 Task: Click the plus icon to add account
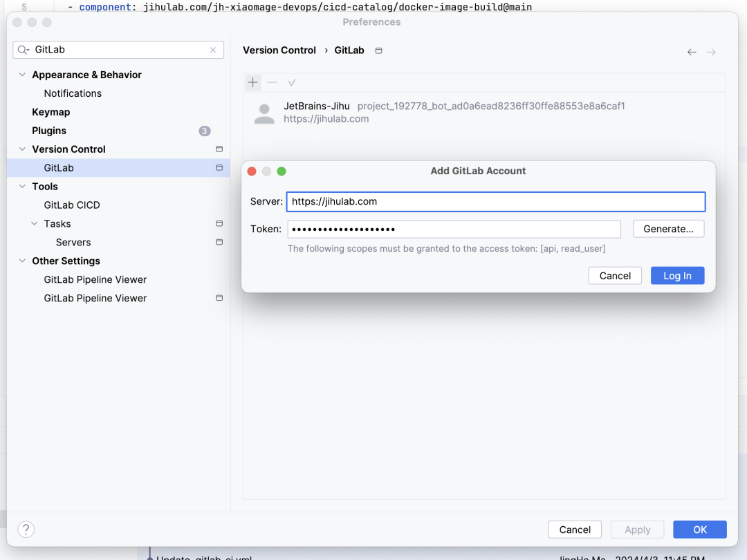coord(252,82)
